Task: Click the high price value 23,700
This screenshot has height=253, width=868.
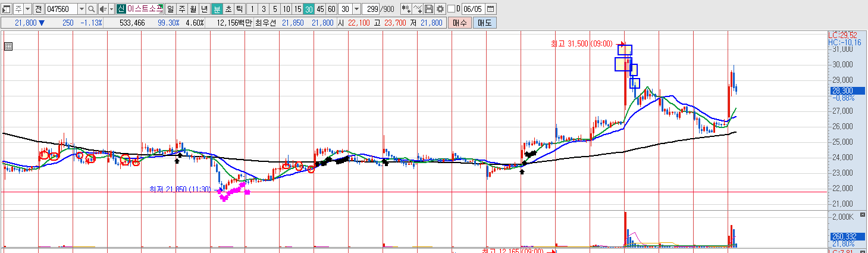Action: [x=395, y=23]
